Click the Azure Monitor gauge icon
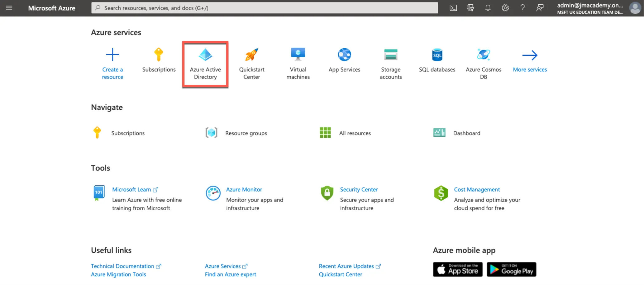Image resolution: width=644 pixels, height=285 pixels. tap(213, 193)
